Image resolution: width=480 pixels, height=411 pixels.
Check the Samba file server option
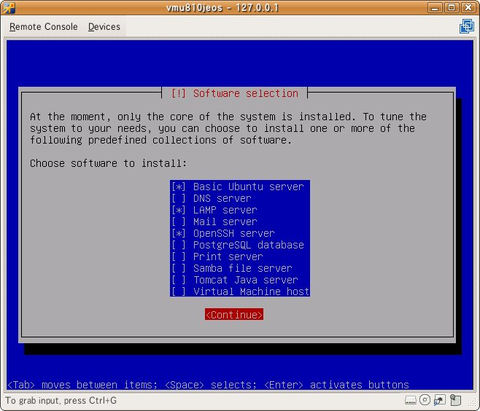click(240, 268)
